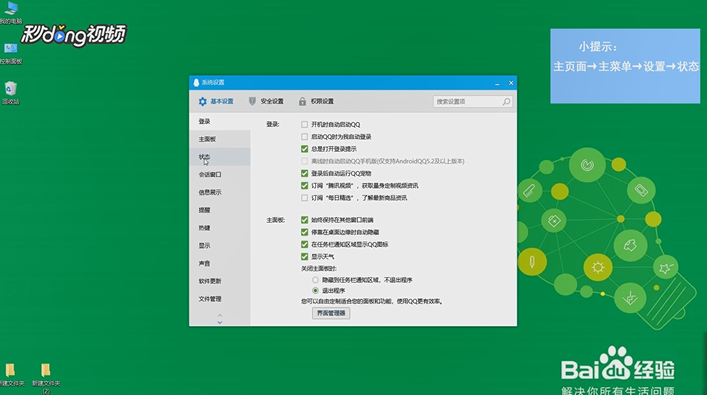Click the magnifier icon in the settings search box
The height and width of the screenshot is (395, 707).
[506, 101]
